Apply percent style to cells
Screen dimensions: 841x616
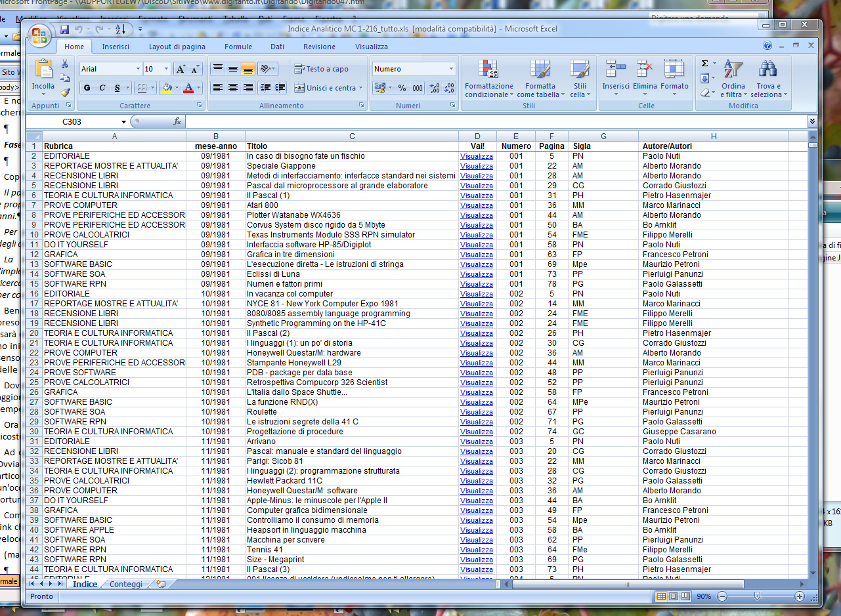402,88
